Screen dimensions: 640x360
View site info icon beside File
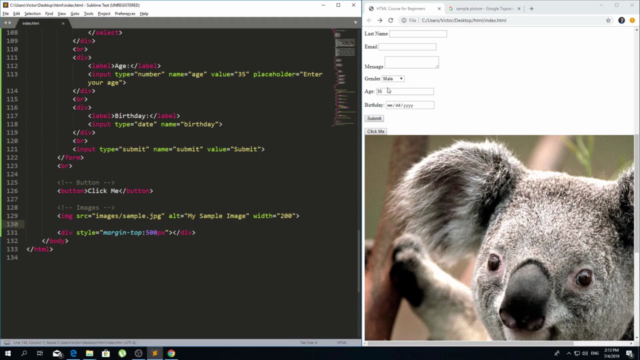pyautogui.click(x=404, y=20)
